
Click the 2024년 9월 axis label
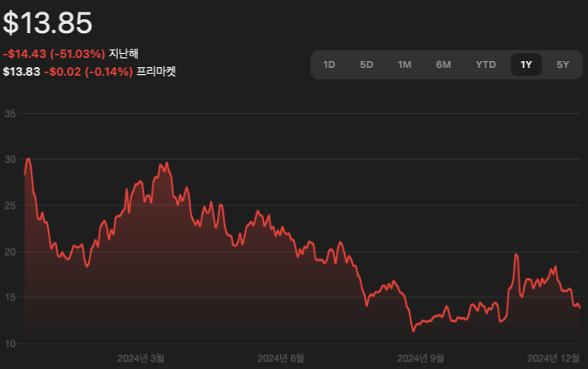[421, 358]
